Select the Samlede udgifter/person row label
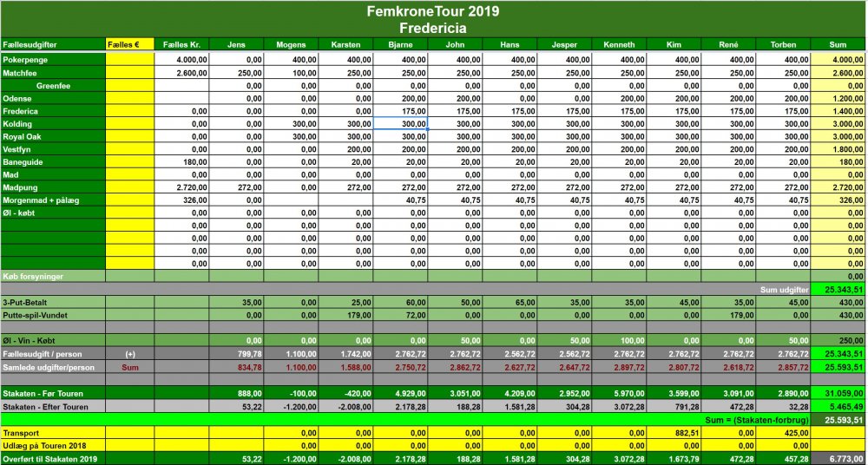 pyautogui.click(x=53, y=366)
